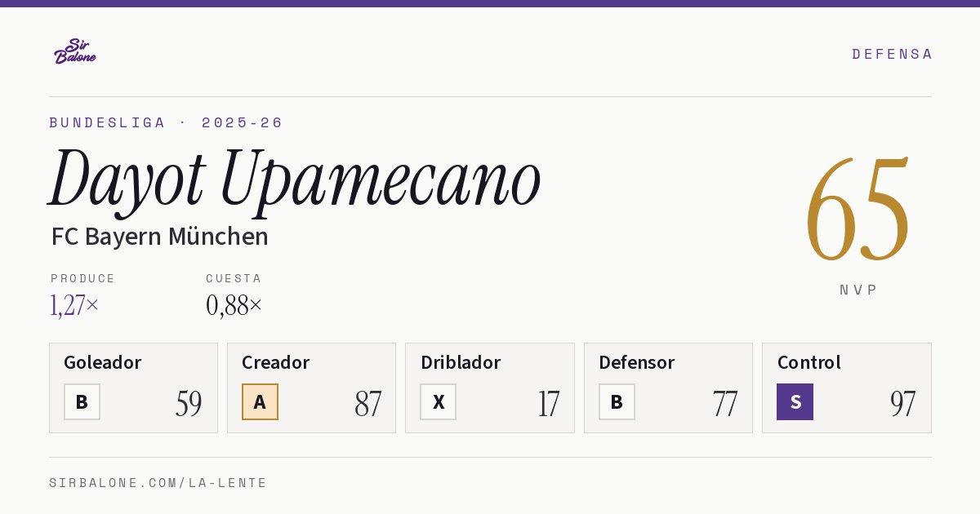The width and height of the screenshot is (980, 514).
Task: Click the Control title
Action: pos(809,362)
